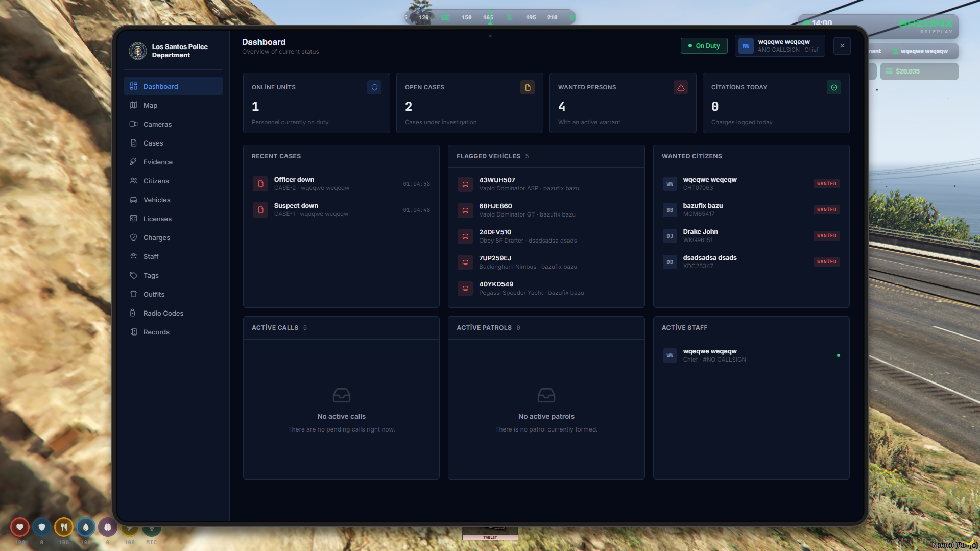This screenshot has width=980, height=551.
Task: Click the armor shield HUD icon
Action: pos(42,527)
